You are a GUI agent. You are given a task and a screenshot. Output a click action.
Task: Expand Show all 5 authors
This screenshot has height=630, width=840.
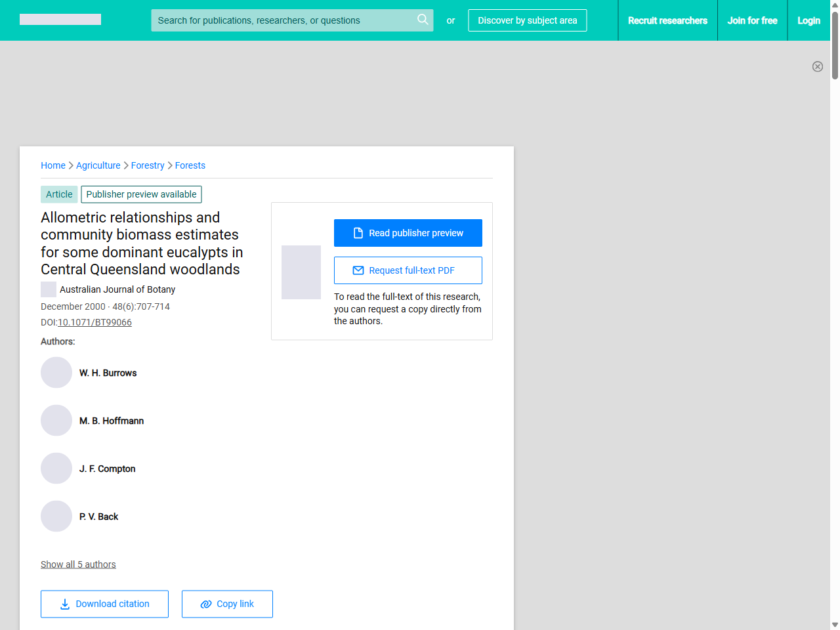pyautogui.click(x=78, y=564)
